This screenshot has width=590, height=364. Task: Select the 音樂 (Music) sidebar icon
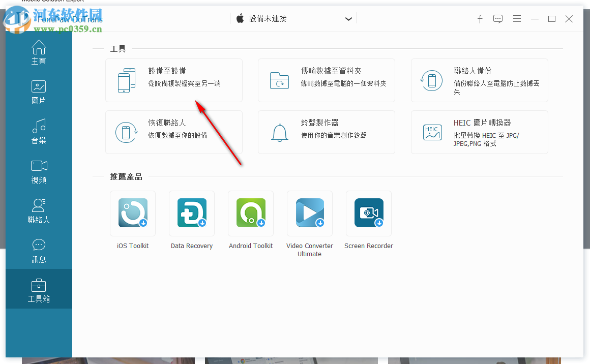(39, 132)
